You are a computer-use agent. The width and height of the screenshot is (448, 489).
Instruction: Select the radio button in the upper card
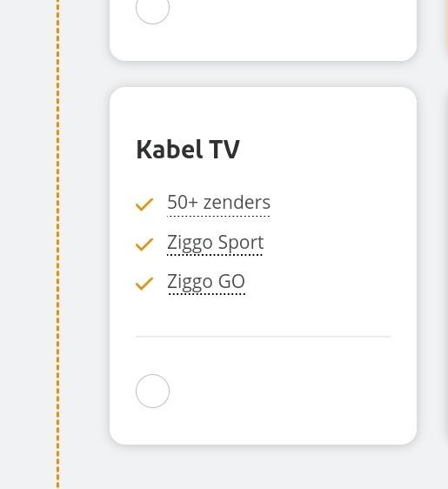[x=152, y=8]
